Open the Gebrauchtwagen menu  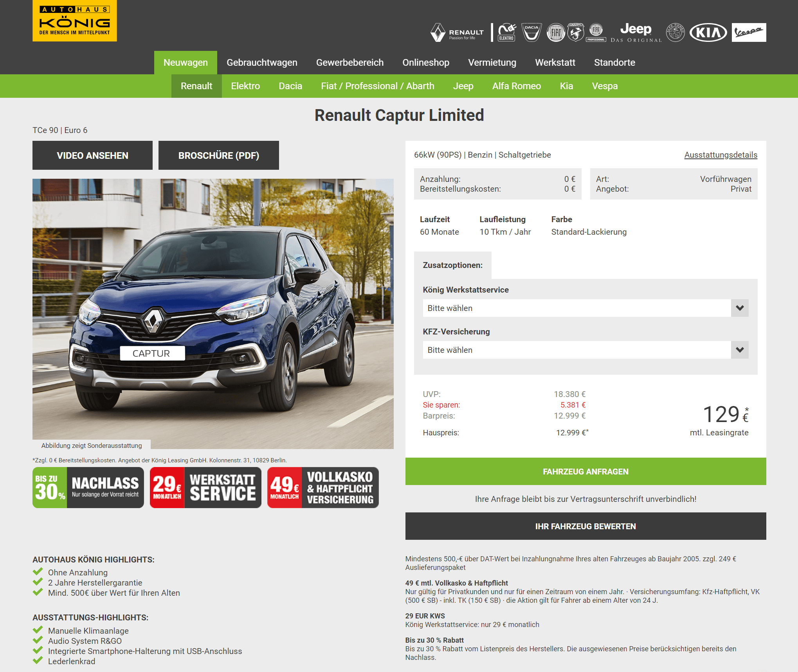pyautogui.click(x=262, y=63)
